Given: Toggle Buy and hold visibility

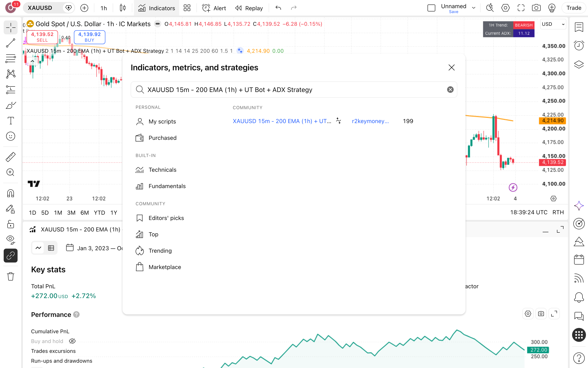Looking at the screenshot, I should tap(72, 341).
